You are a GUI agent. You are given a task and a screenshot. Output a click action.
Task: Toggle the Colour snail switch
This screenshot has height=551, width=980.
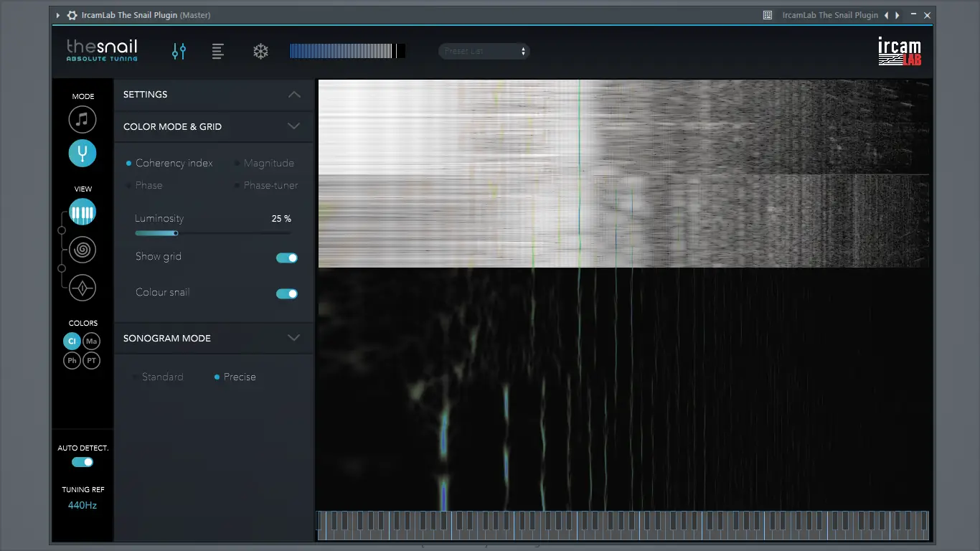287,293
